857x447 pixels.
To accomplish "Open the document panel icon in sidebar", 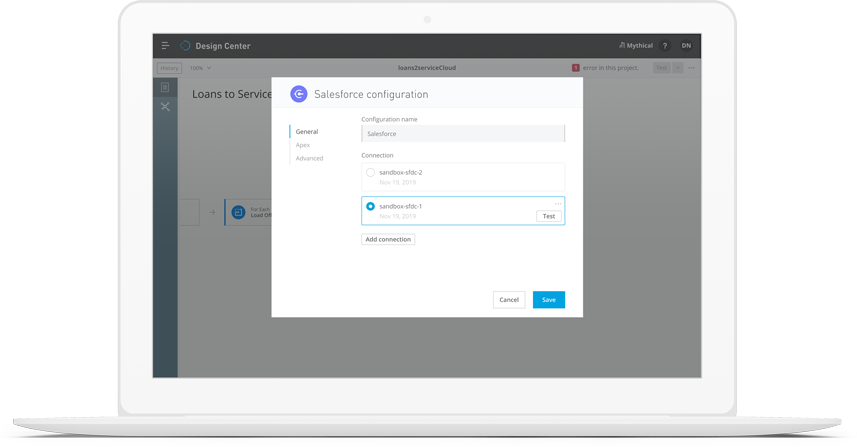I will pyautogui.click(x=165, y=87).
